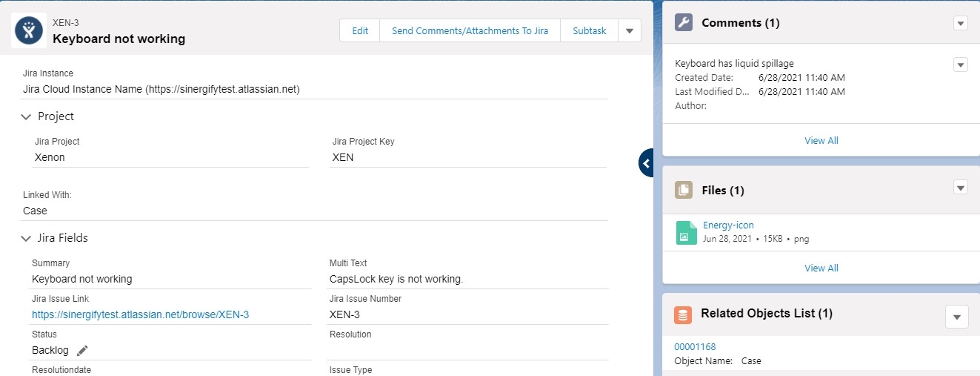980x376 pixels.
Task: Open the Related Objects List dropdown menu
Action: pos(957,317)
